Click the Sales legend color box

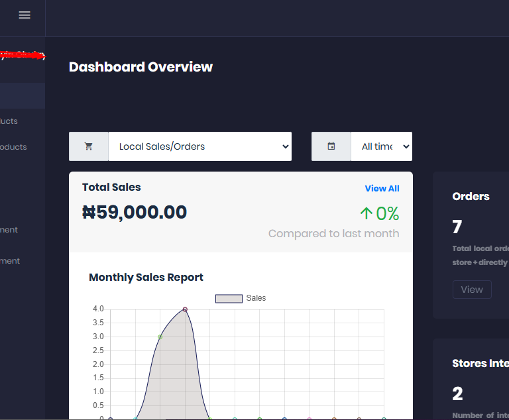point(229,299)
